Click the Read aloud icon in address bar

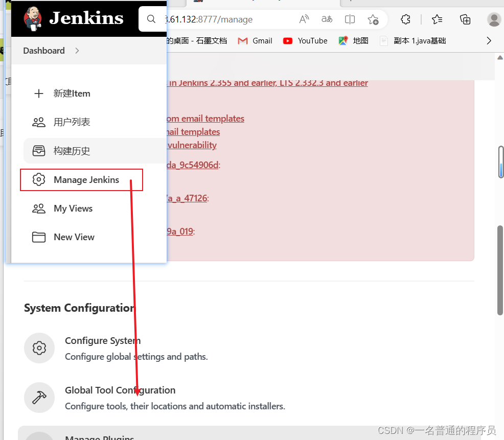click(304, 19)
